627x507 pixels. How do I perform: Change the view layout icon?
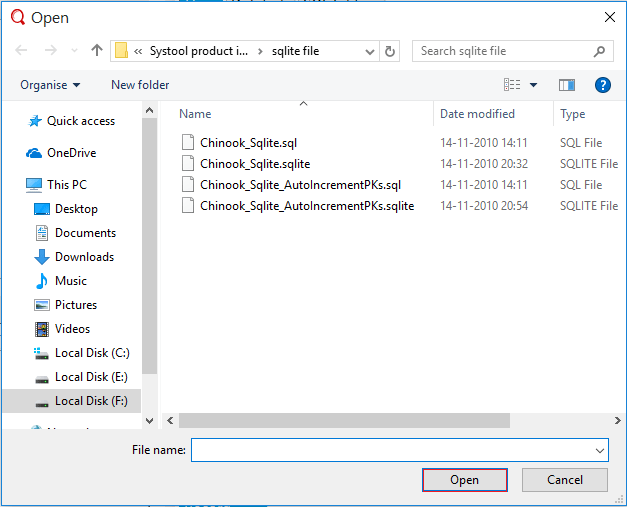512,85
